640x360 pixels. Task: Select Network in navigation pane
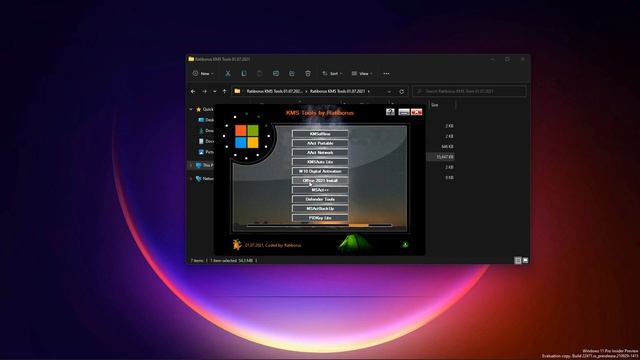[204, 179]
